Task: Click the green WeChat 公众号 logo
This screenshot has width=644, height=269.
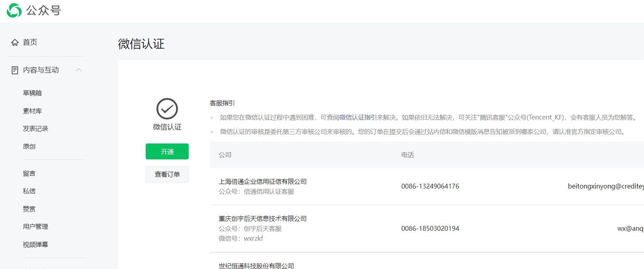Action: click(14, 10)
